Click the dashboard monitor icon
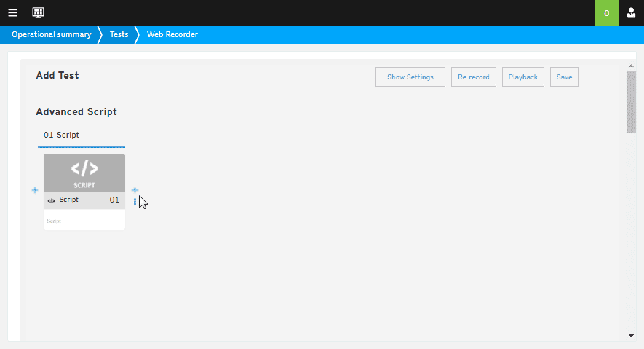Screen dimensions: 644x349 pyautogui.click(x=38, y=12)
